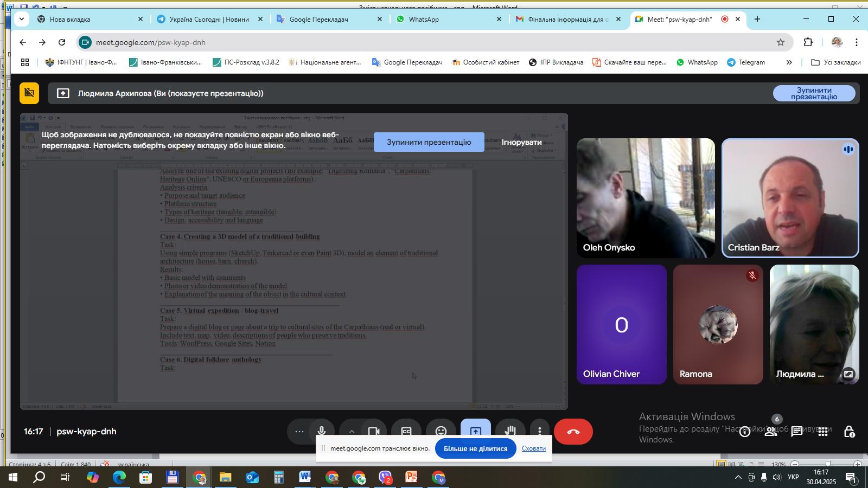Viewport: 868px width, 488px height.
Task: Open Meet activities grid icon
Action: tap(823, 432)
